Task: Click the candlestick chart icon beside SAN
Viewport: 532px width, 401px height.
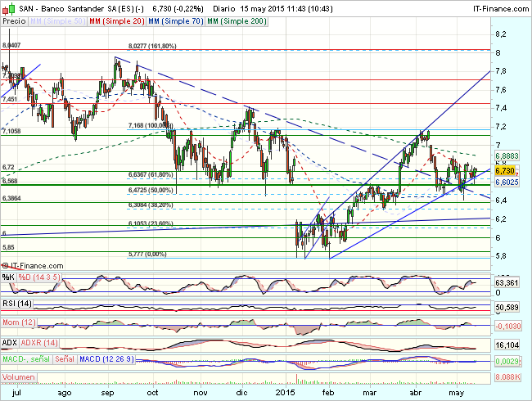Action: pos(7,7)
